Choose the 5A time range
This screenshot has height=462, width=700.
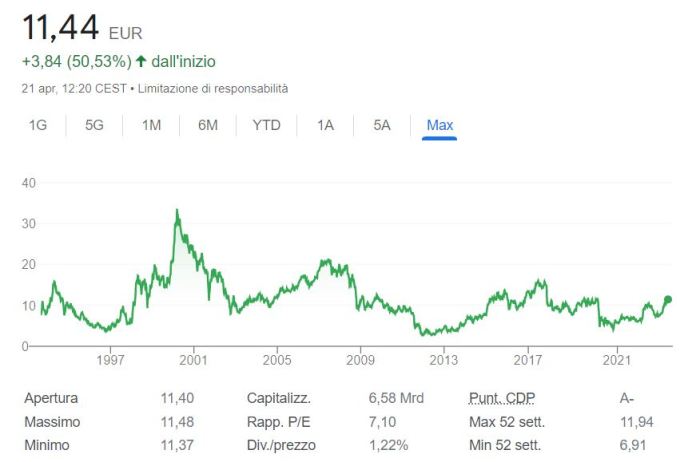(x=381, y=125)
